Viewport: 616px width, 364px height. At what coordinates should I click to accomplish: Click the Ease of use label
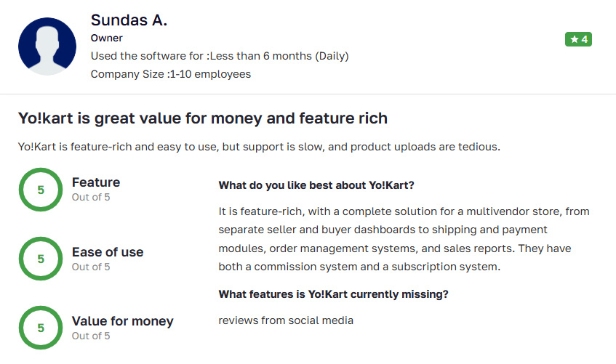[x=108, y=252]
